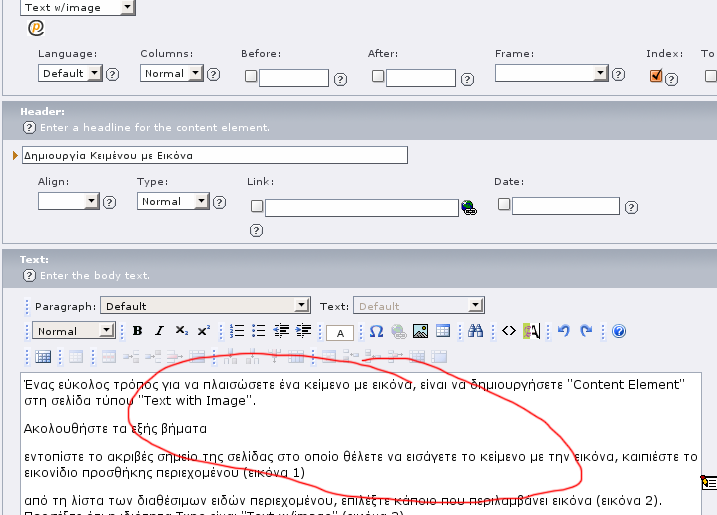Uncheck the Index checkbox
The height and width of the screenshot is (515, 717).
[656, 76]
